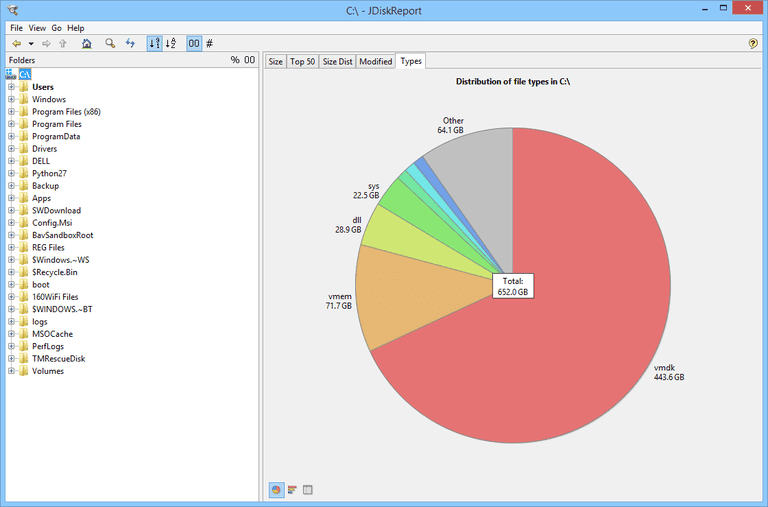Screen dimensions: 768x507
Task: Expand the Program Files (x86) folder
Action: click(x=11, y=112)
